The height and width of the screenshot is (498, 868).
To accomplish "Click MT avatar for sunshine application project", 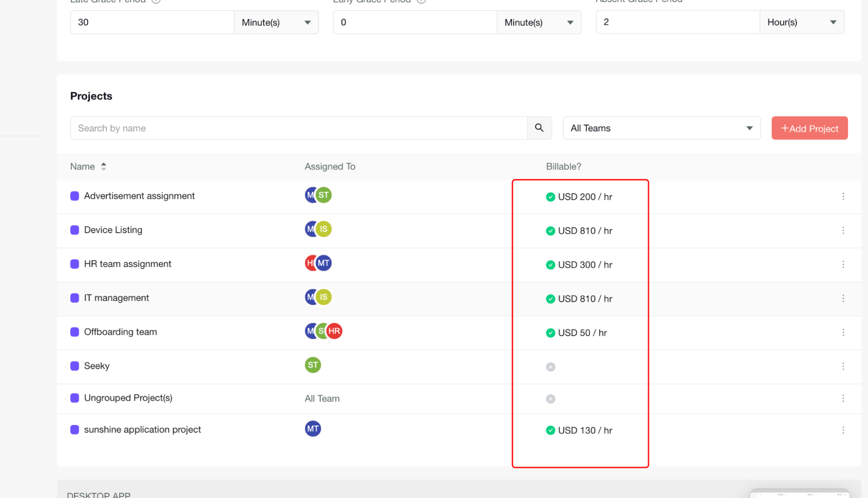I will pos(313,429).
